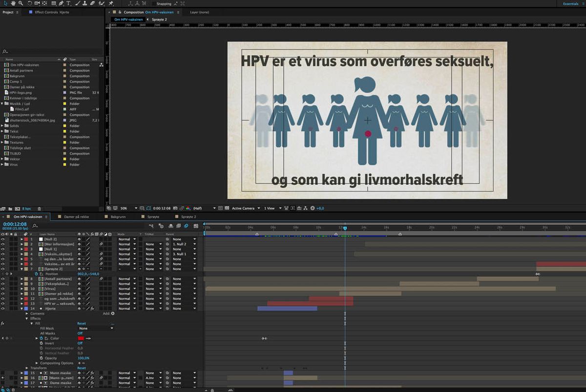Screen dimensions: 586x392
Task: Click the composition mini-flowchart icon in timeline
Action: (x=151, y=226)
